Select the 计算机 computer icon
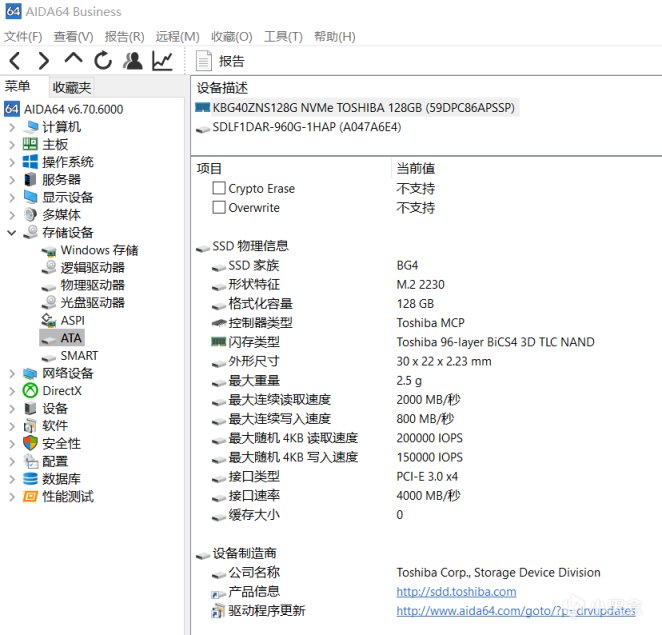The image size is (662, 635). click(x=30, y=127)
